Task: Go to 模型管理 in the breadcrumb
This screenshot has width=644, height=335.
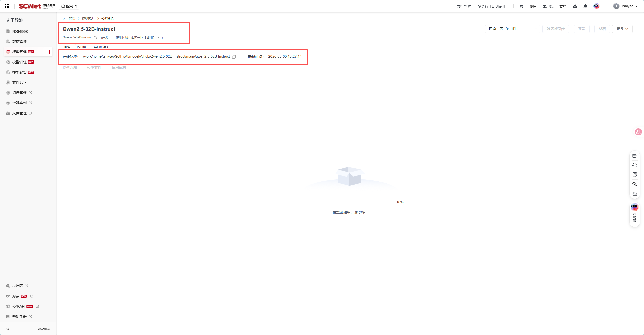Action: [88, 18]
